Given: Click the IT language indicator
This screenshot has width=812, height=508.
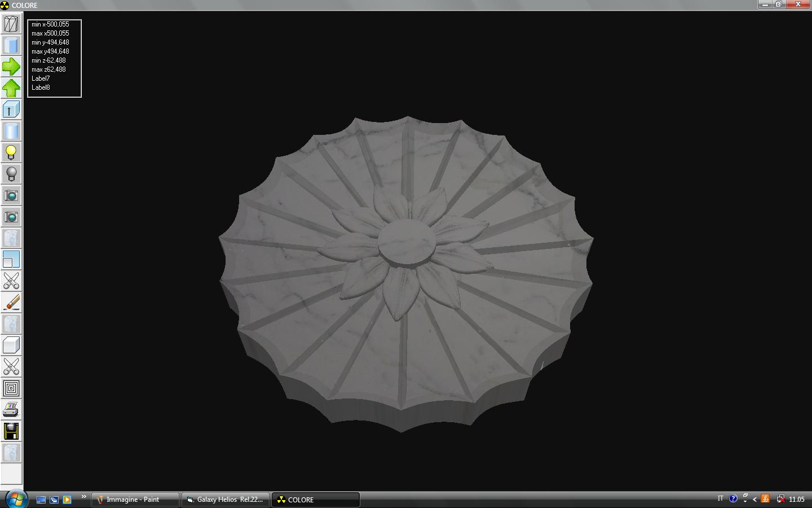Looking at the screenshot, I should [x=720, y=499].
